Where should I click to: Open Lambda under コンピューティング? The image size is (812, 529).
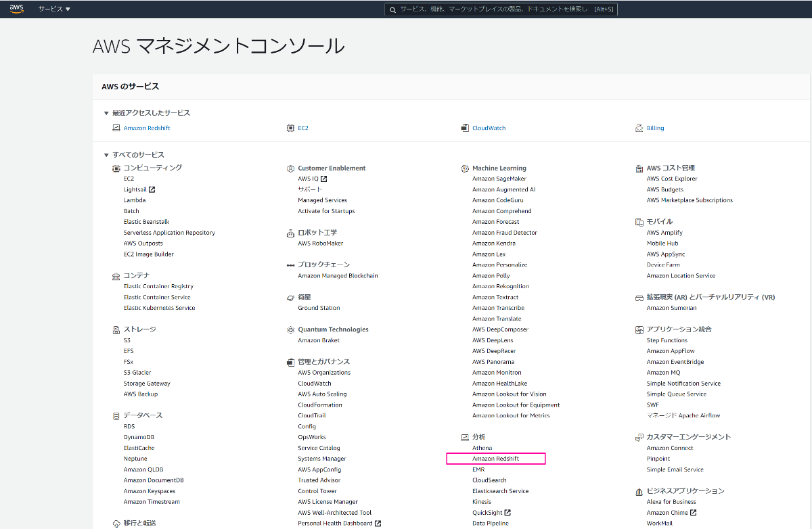coord(135,200)
